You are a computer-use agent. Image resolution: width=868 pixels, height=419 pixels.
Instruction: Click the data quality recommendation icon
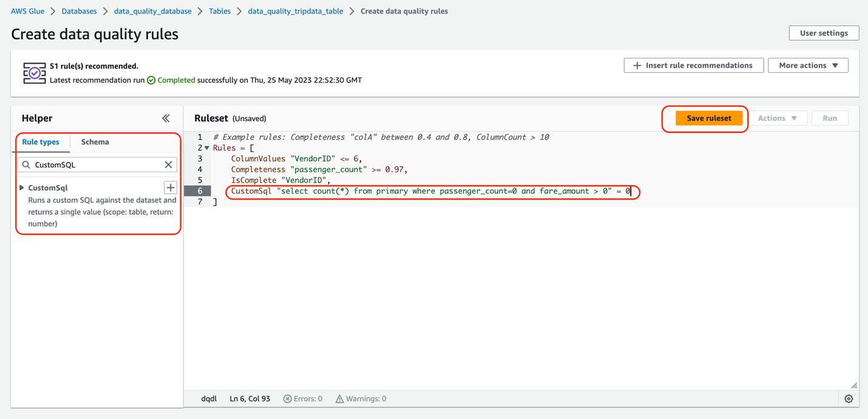point(35,73)
